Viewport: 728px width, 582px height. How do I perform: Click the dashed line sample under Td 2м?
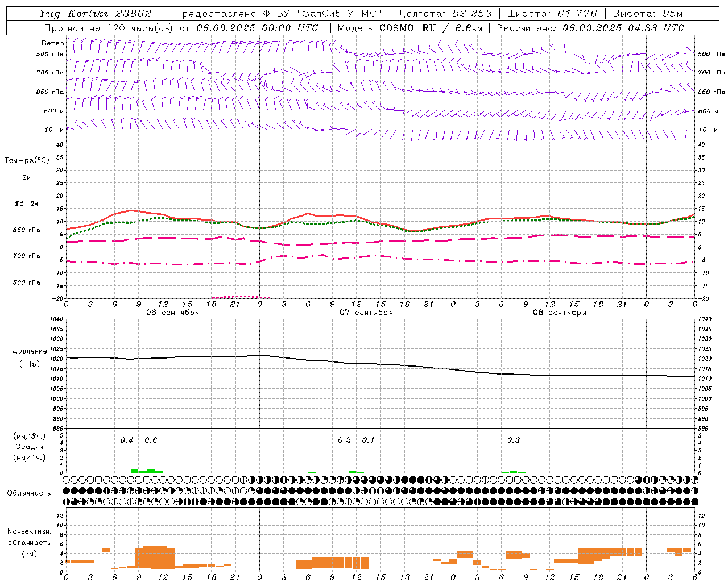click(26, 210)
